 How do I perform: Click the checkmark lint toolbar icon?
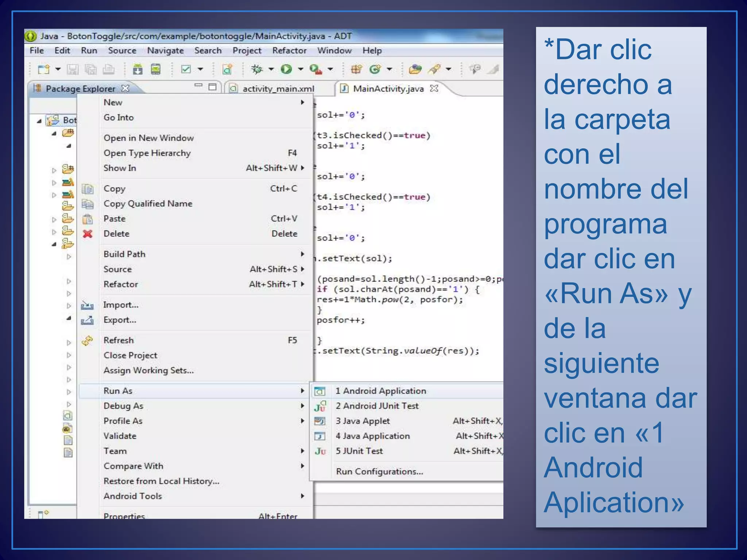click(x=186, y=69)
